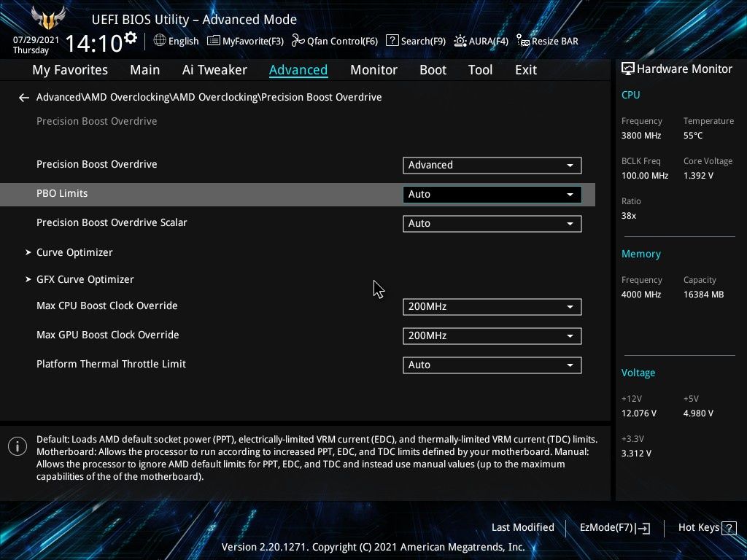Select Max GPU Boost Clock Override label
747x560 pixels.
pyautogui.click(x=108, y=335)
